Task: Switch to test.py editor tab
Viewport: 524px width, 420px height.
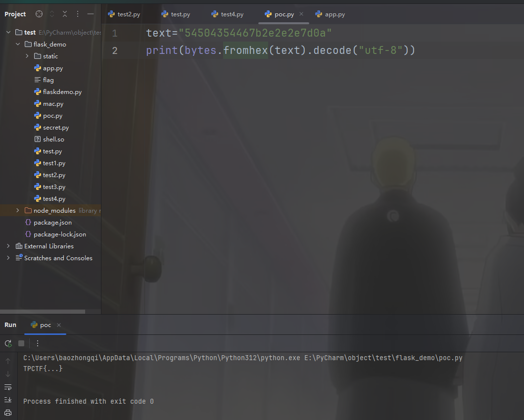Action: (176, 14)
